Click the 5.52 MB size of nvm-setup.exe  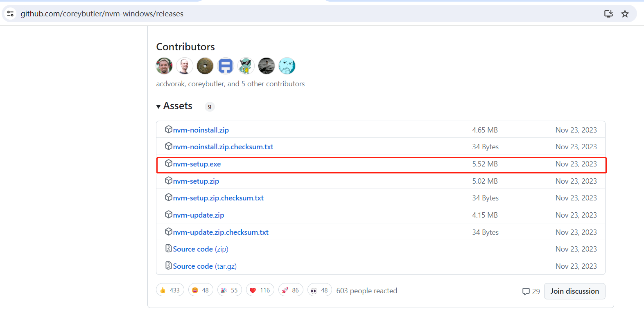pos(485,164)
